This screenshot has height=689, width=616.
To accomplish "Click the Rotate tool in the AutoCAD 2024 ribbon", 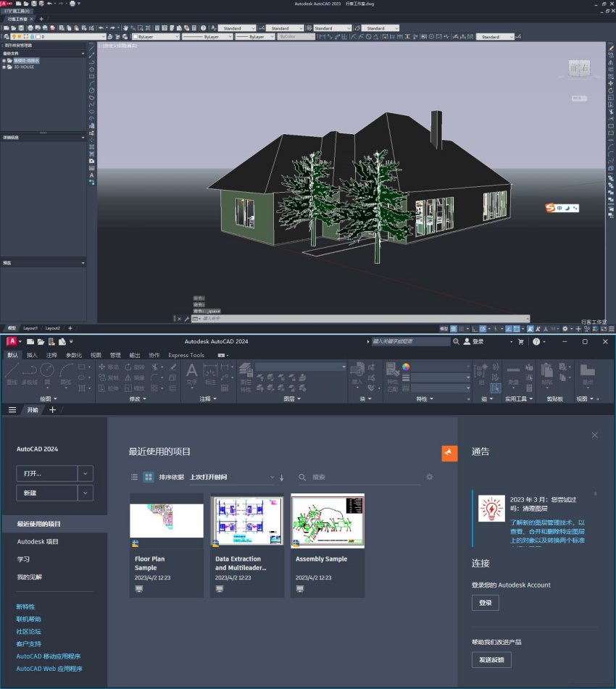I will pyautogui.click(x=135, y=367).
